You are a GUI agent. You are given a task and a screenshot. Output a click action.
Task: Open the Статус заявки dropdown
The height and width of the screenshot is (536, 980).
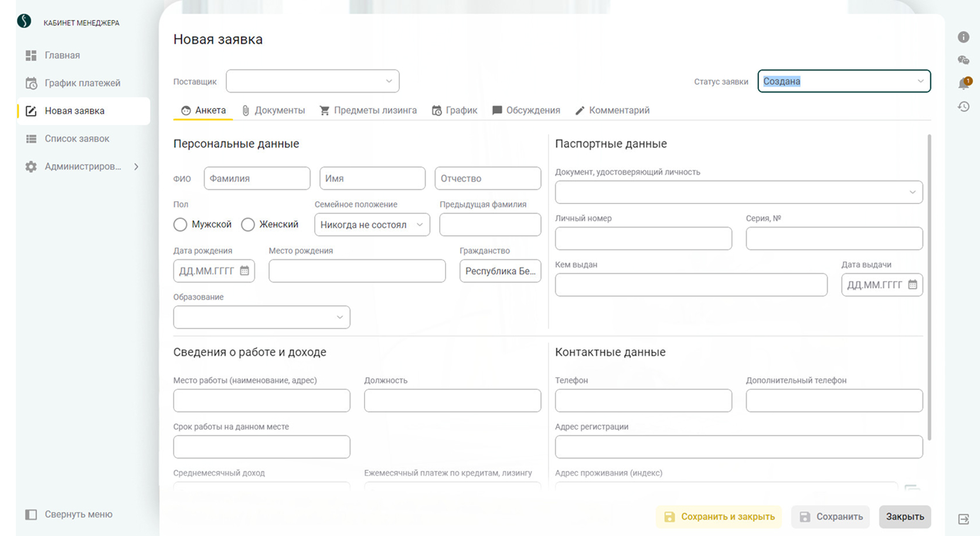[844, 81]
